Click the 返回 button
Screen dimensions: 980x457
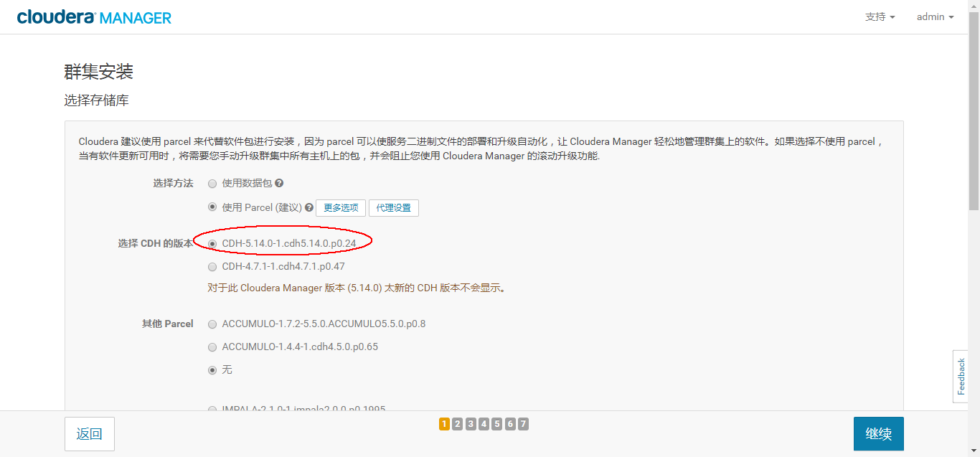(90, 434)
